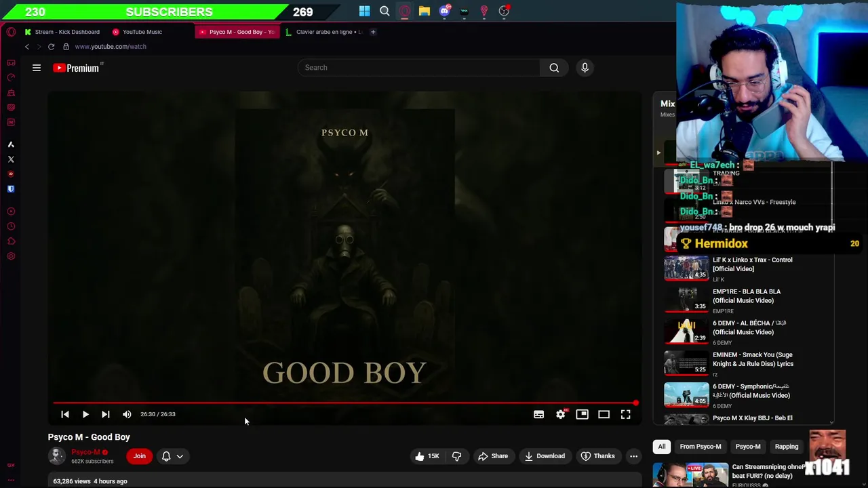Select the From Psyco-M filter chip
This screenshot has height=488, width=868.
[701, 447]
